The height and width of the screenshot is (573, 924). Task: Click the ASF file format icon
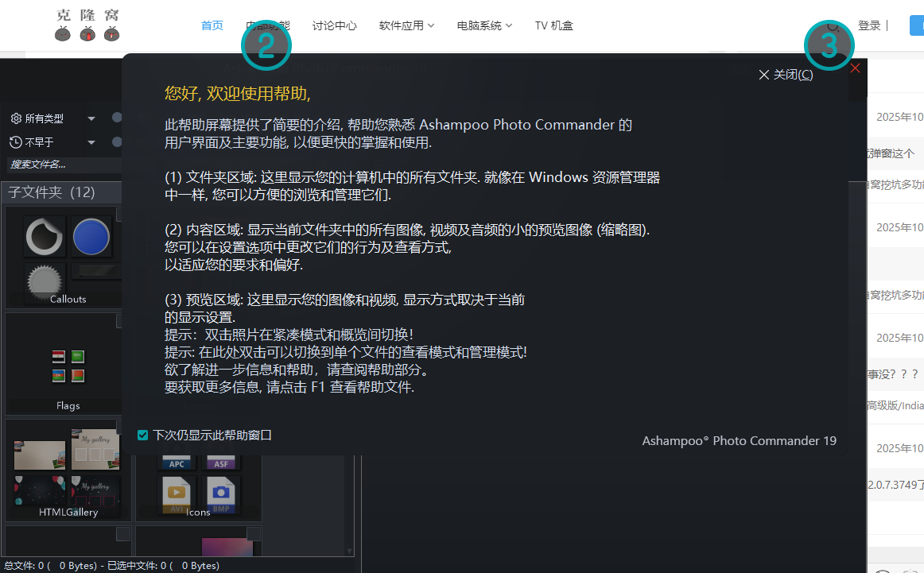click(x=221, y=462)
